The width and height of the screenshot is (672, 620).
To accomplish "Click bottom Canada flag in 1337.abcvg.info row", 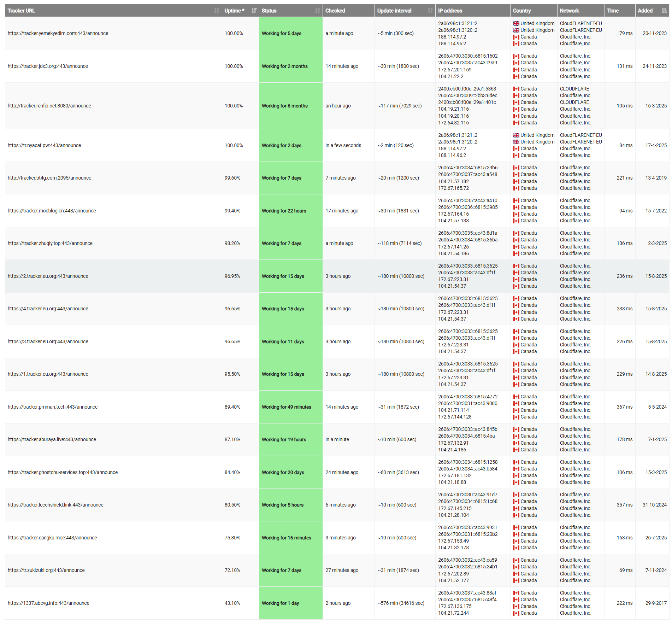I will tap(516, 613).
